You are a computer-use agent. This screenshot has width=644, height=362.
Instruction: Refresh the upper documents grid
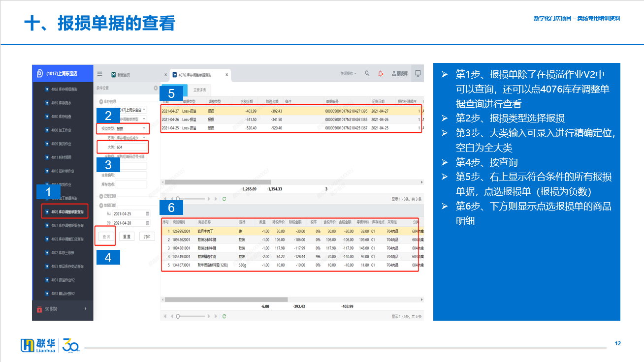pos(224,199)
